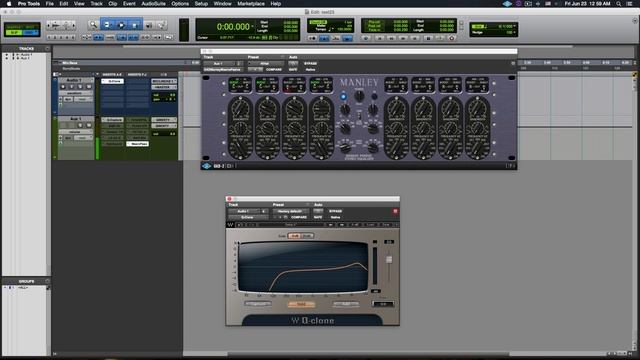
Task: Open the factory default preset menu in Q-Clone
Action: tap(291, 211)
